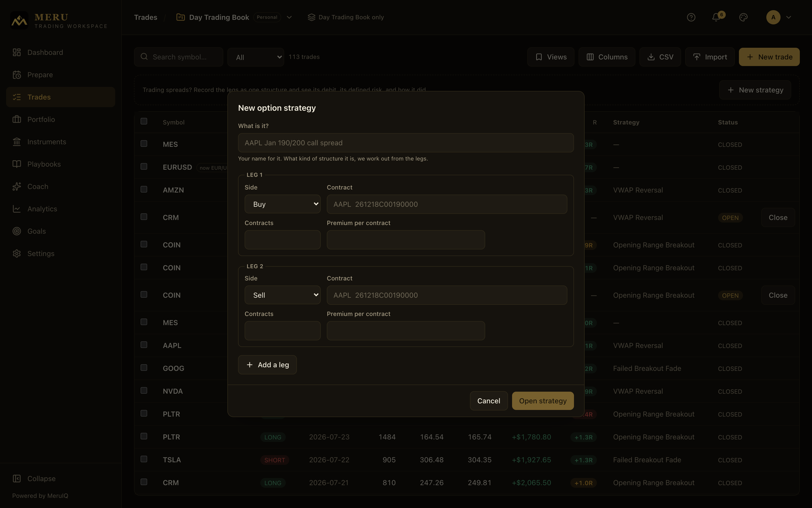Click the layers icon beside Day Trading Book only

coord(311,17)
